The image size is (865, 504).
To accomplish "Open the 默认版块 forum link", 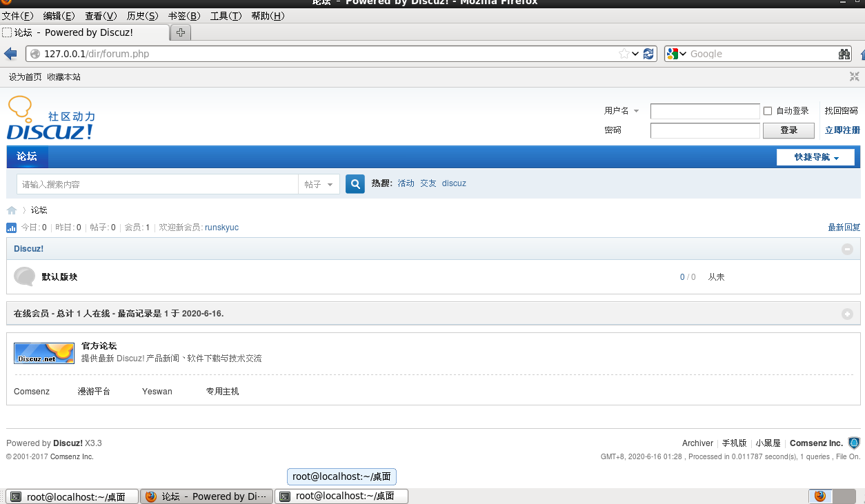I will coord(59,277).
